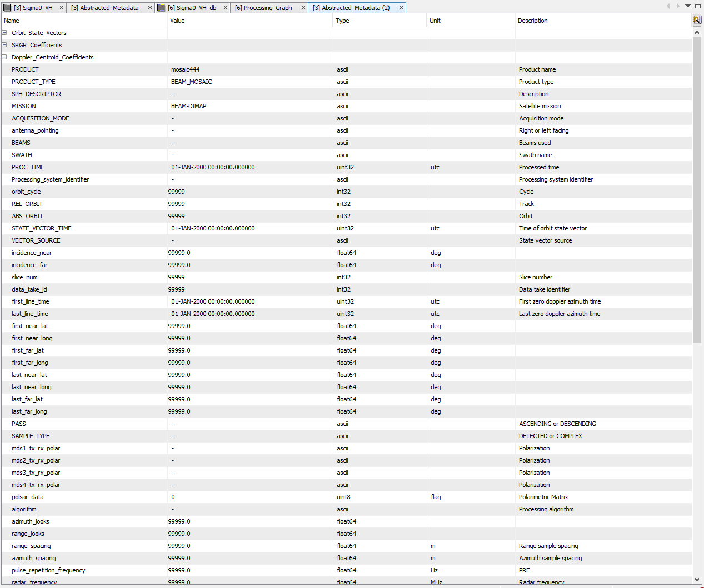Click the mosaic444 product value
The image size is (704, 588).
(185, 69)
